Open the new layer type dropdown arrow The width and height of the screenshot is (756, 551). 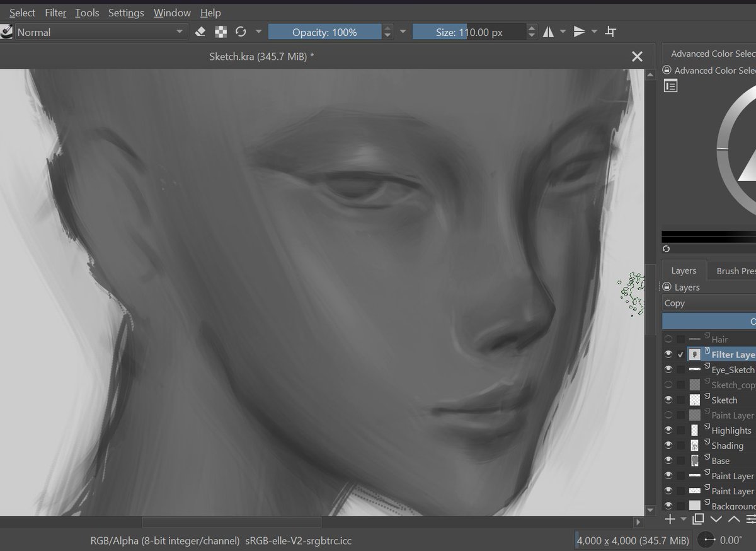coord(682,519)
